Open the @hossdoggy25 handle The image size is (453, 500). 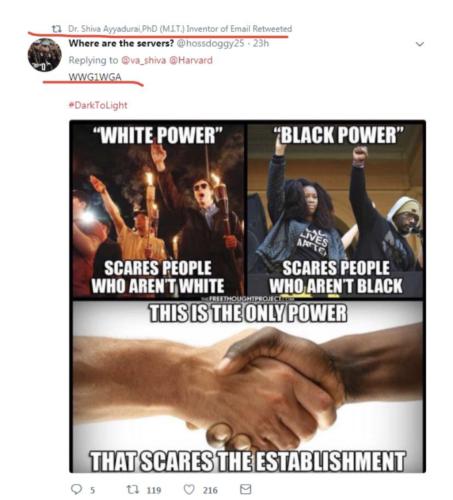pyautogui.click(x=210, y=43)
